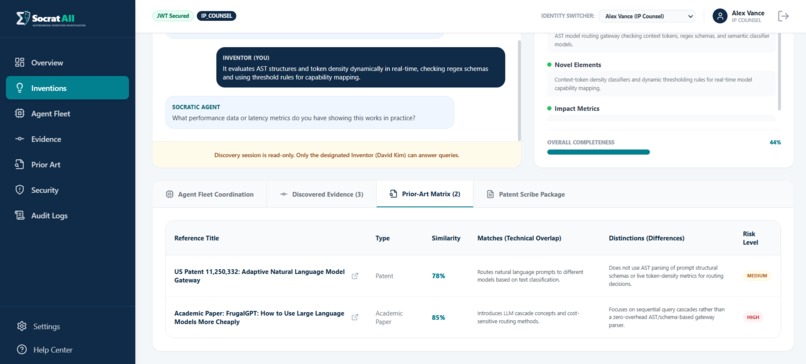
Task: Click the read-only discovery session notice
Action: coord(337,155)
